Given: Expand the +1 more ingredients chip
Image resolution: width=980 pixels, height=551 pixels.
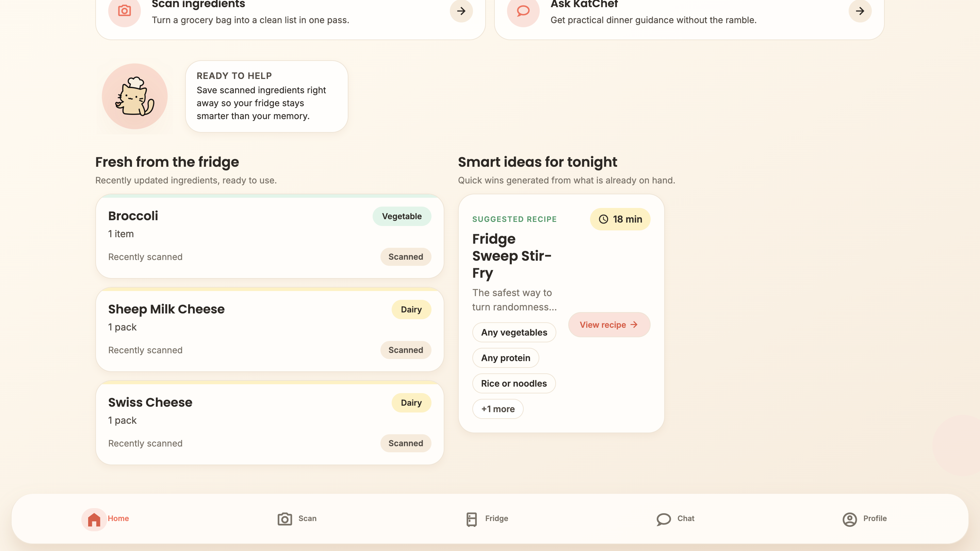Looking at the screenshot, I should [x=497, y=409].
